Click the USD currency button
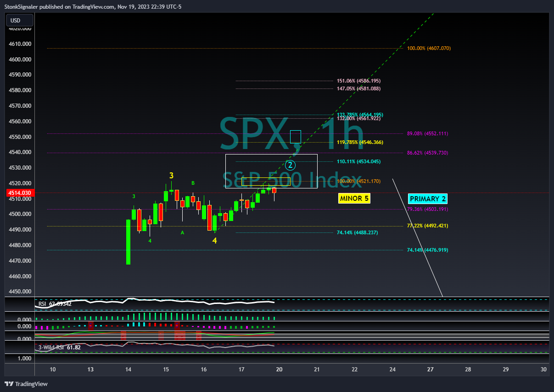 point(19,20)
